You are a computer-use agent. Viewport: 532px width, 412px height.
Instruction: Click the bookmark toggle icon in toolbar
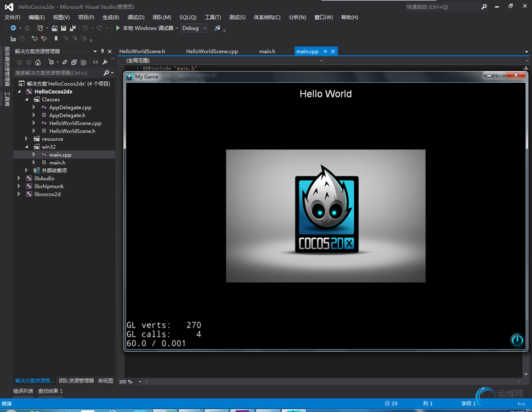coord(56,38)
